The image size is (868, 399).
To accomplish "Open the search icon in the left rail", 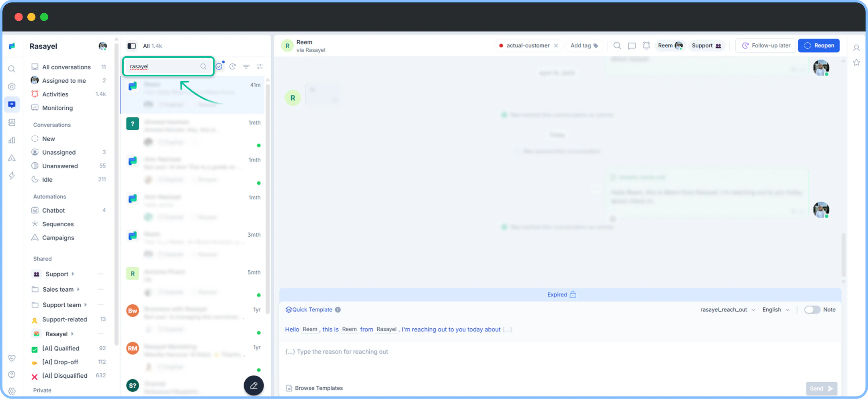I will [x=12, y=69].
